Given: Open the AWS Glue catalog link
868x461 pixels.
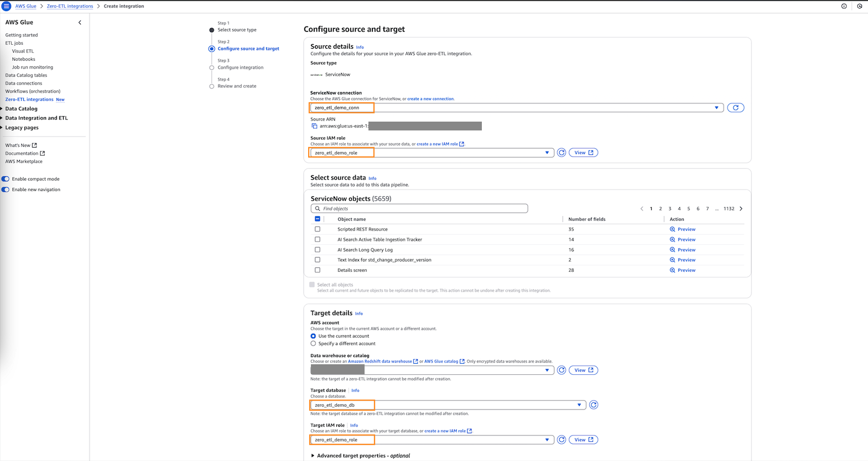Looking at the screenshot, I should [x=444, y=362].
